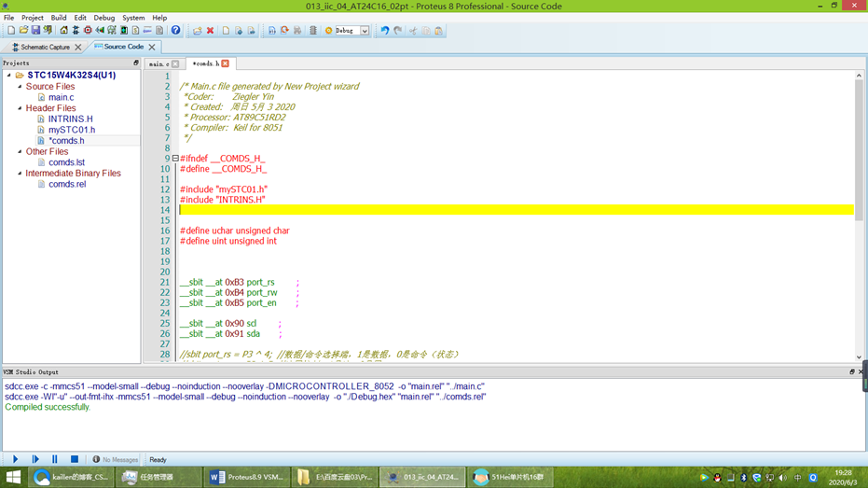The height and width of the screenshot is (489, 868).
Task: Open the Build menu
Action: pos(59,18)
